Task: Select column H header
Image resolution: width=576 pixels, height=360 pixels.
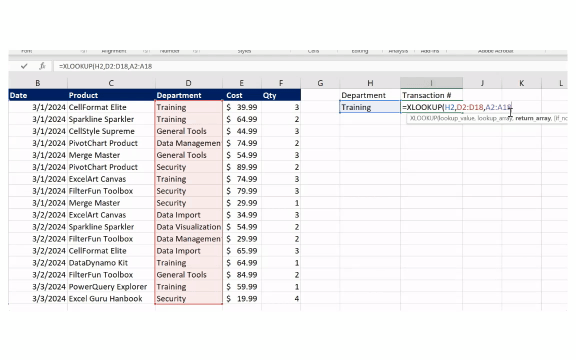Action: pos(370,83)
